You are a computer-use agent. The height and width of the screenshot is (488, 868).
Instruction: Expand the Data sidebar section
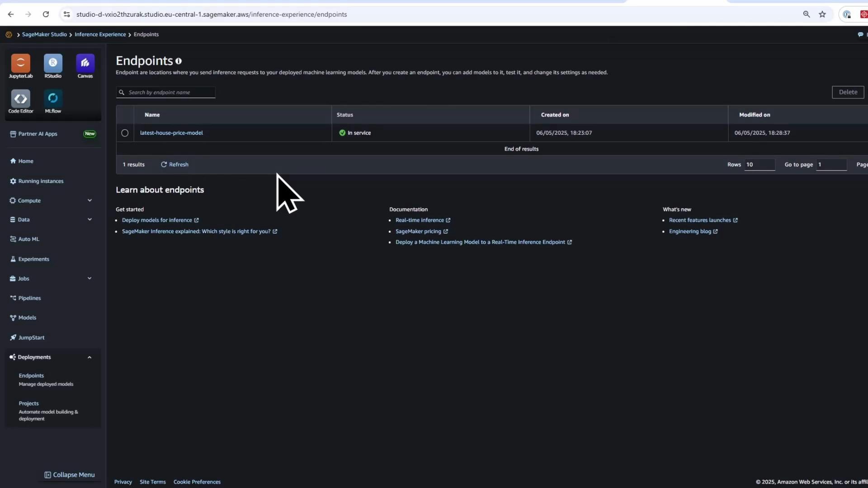coord(90,220)
